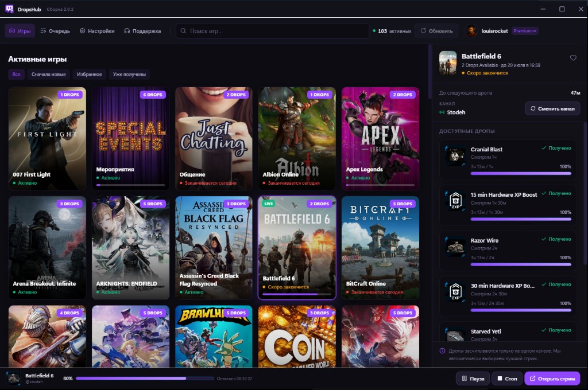588x390 pixels.
Task: Favorite Battlefield 6 with the heart icon
Action: pyautogui.click(x=573, y=58)
